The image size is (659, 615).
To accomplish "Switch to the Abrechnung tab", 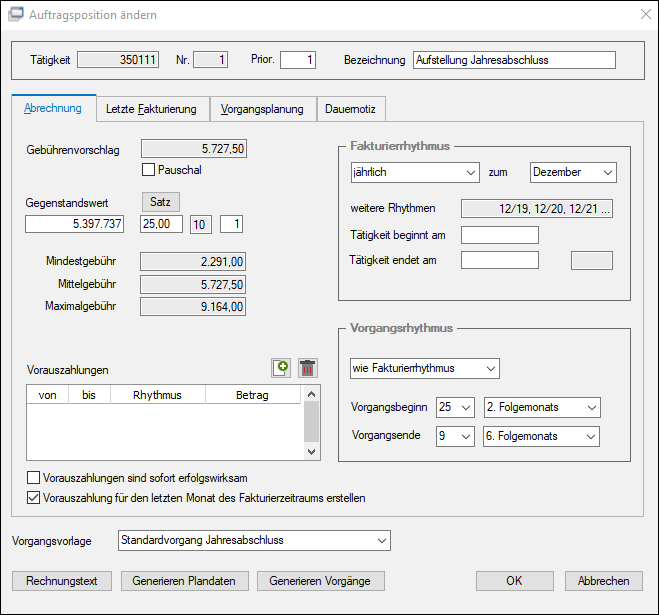I will (53, 108).
